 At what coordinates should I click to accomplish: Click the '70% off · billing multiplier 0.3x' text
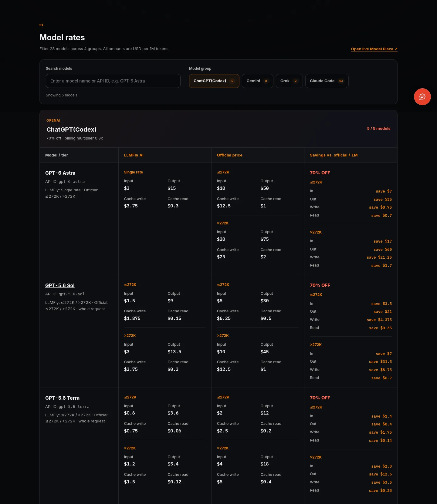click(75, 138)
